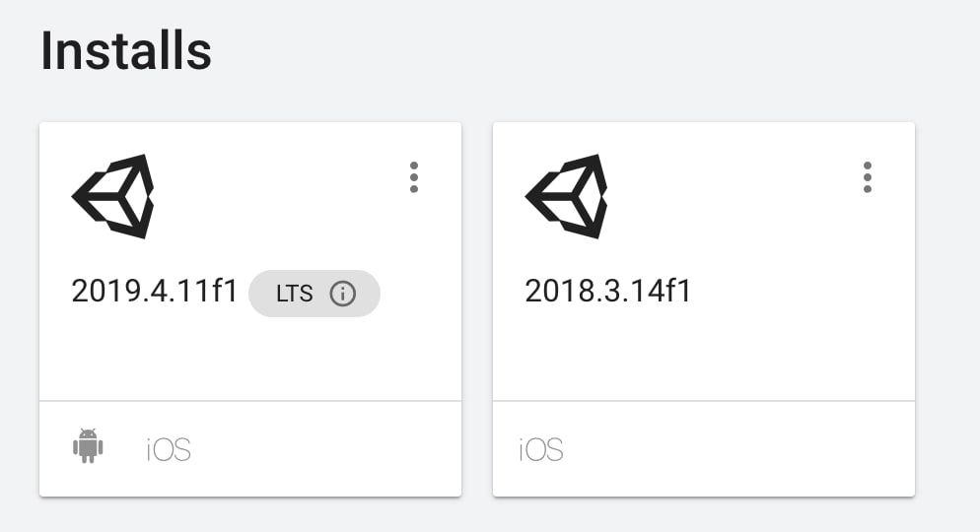This screenshot has height=532, width=980.
Task: Select iOS module on 2018.3.14f1 card
Action: tap(541, 449)
